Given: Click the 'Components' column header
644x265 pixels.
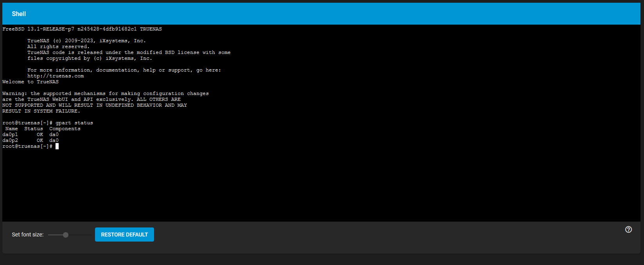Looking at the screenshot, I should [x=65, y=129].
